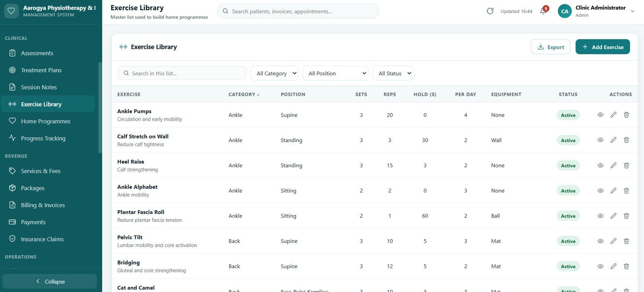Screen dimensions: 644x292
Task: Click the sidebar vertical scrollbar
Action: 100,107
